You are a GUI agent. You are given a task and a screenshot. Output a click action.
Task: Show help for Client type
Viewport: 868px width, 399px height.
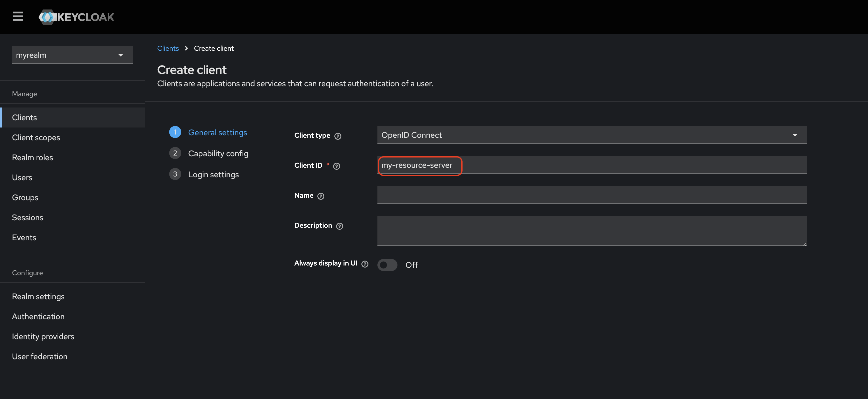point(338,136)
